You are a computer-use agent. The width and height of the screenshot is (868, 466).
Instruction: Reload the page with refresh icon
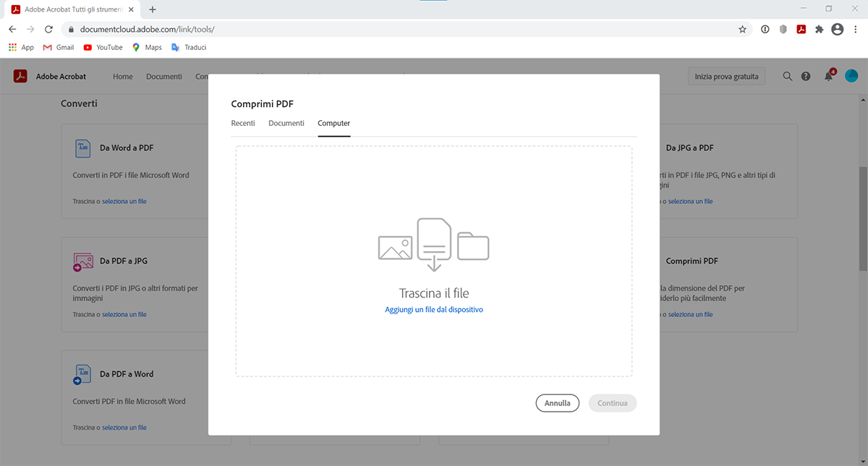48,30
